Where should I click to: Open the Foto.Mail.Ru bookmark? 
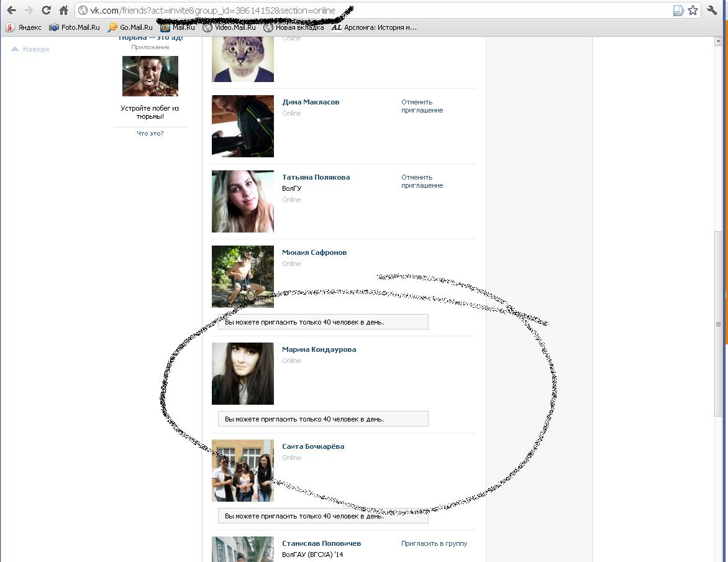click(x=75, y=27)
